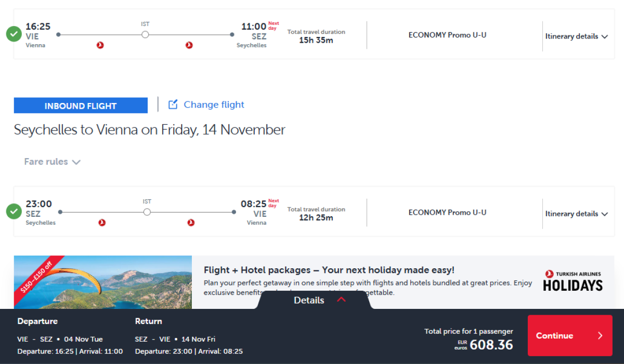Expand Itinerary details for outbound flight
The width and height of the screenshot is (624, 364).
point(576,36)
